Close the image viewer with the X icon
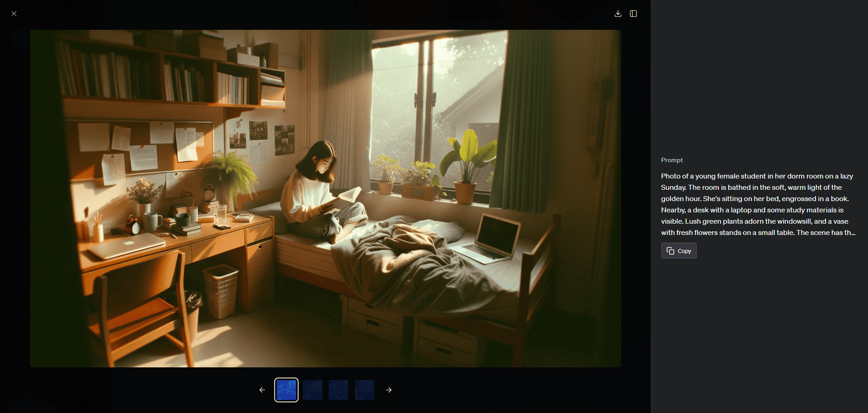 click(14, 14)
